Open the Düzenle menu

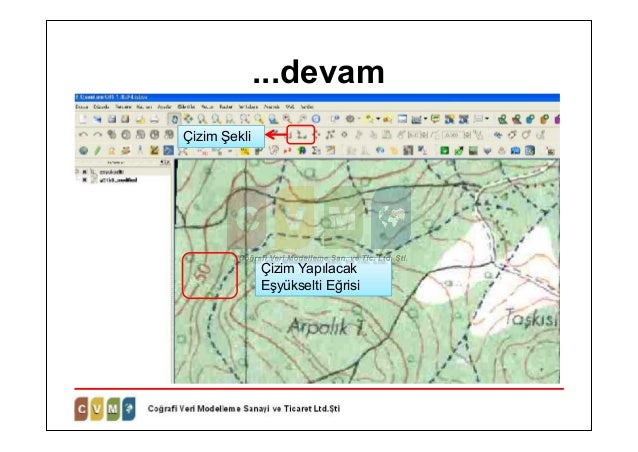101,107
